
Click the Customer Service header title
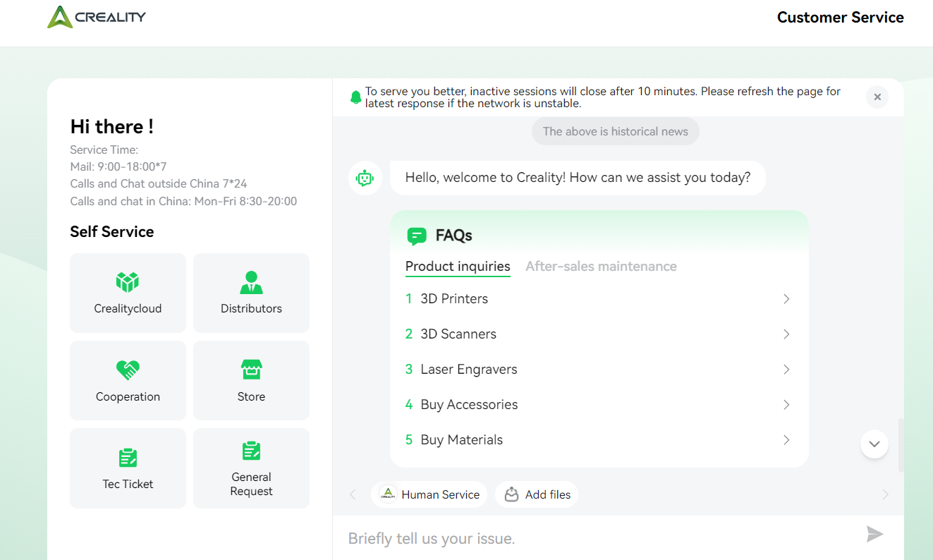[x=841, y=18]
